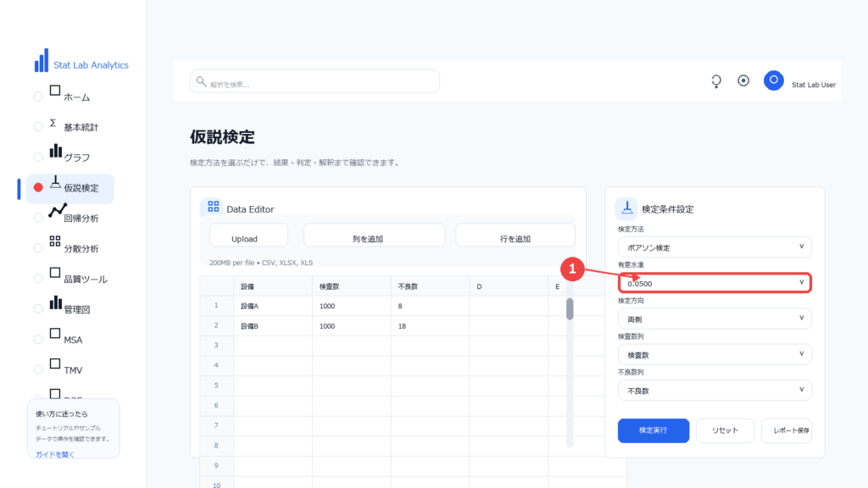Select the 1000 cell in 設備B row
The image size is (868, 488).
coord(351,326)
